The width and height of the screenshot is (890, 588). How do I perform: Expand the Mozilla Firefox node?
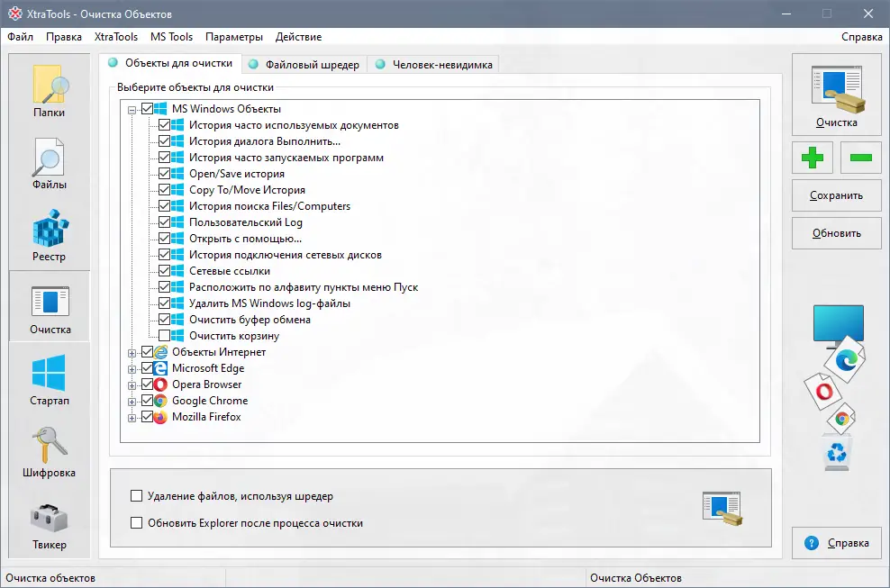coord(132,419)
